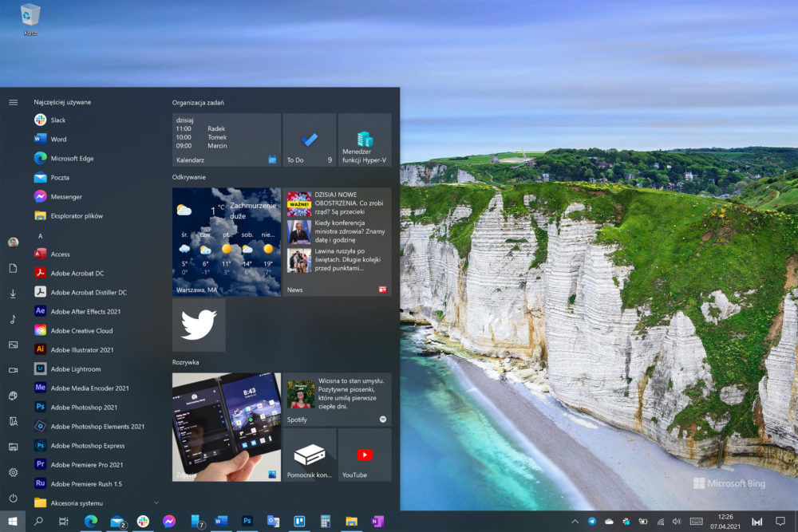Open Documents from the Start rail

tap(13, 268)
